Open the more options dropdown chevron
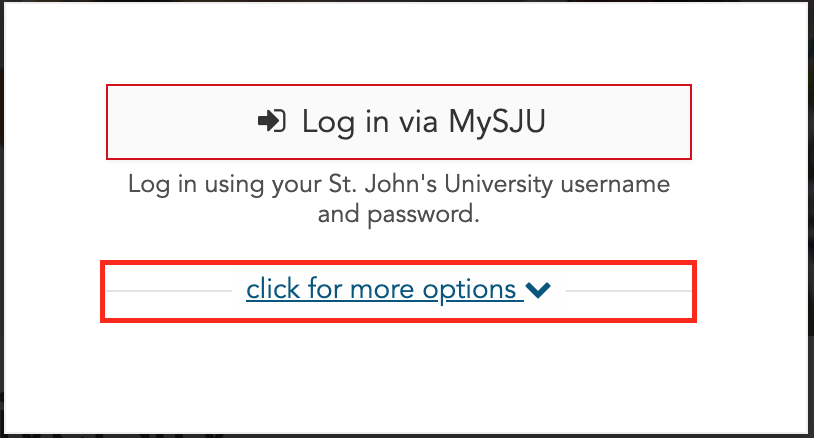The height and width of the screenshot is (438, 814). [538, 290]
